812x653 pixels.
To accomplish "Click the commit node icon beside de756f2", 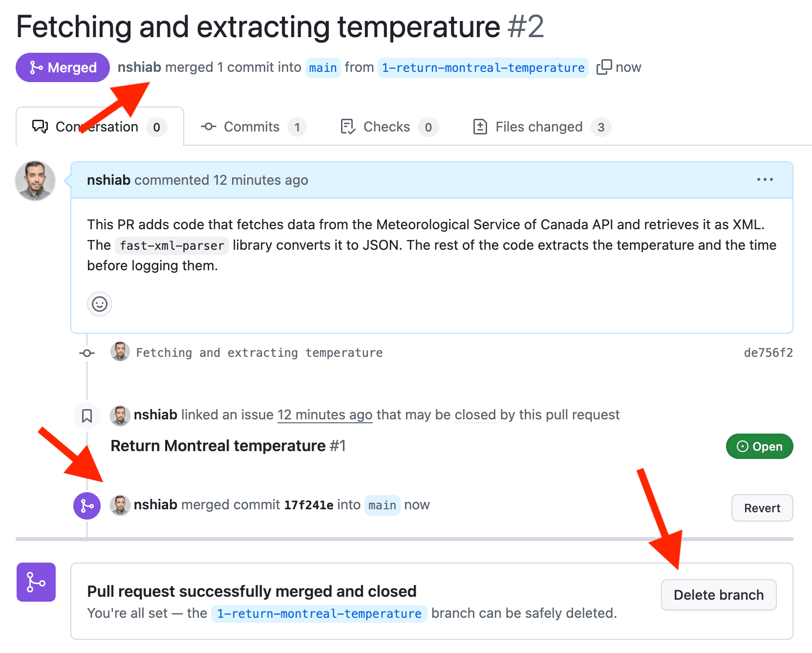I will (x=86, y=352).
